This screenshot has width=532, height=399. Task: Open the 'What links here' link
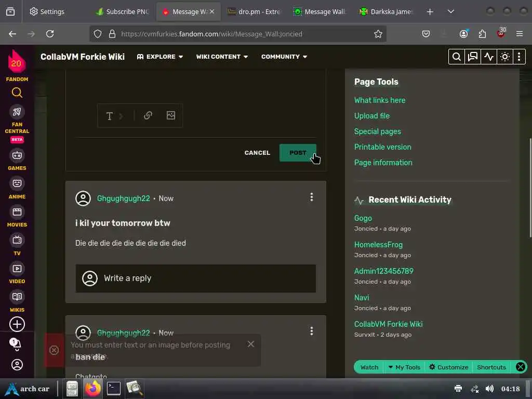coord(380,100)
